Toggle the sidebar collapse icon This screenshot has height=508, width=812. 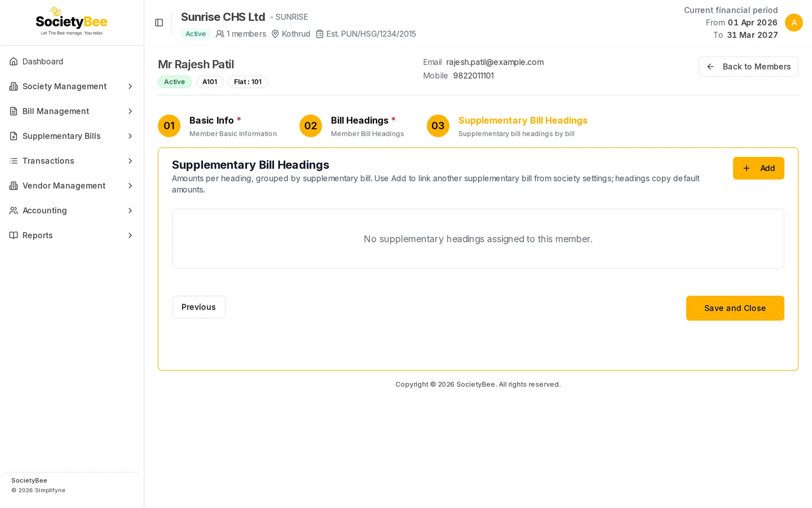click(x=159, y=22)
